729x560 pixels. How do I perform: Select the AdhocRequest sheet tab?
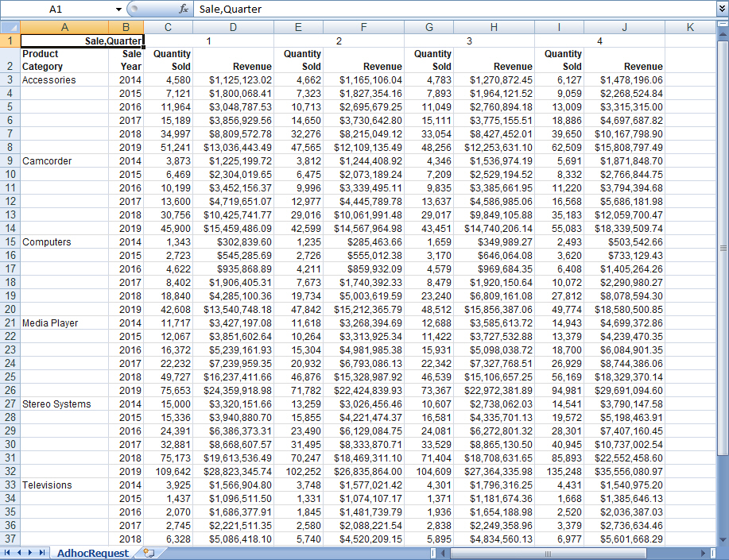tap(92, 553)
